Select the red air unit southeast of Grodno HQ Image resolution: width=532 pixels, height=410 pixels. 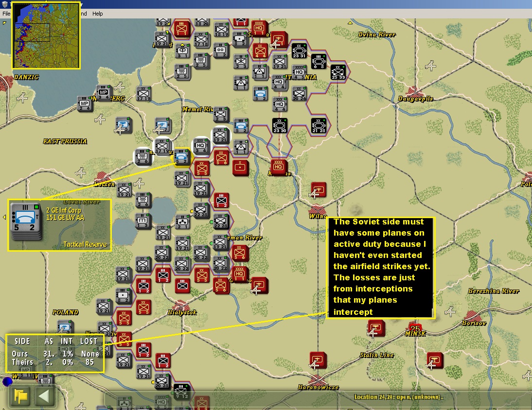pos(260,285)
